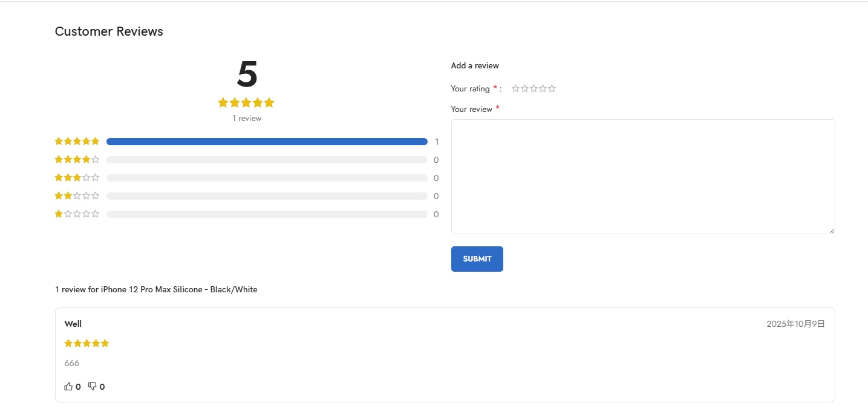Screen dimensions: 868x420
Task: Give a five-star rating in the form
Action: coord(552,89)
